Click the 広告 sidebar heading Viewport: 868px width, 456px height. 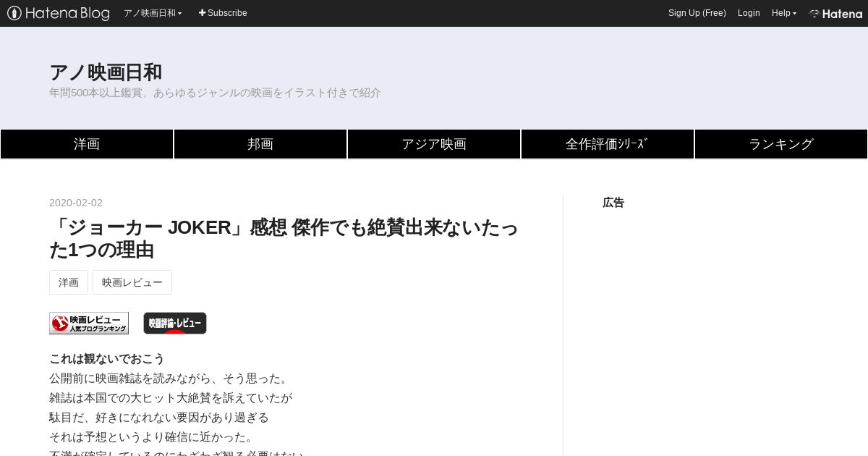tap(613, 203)
